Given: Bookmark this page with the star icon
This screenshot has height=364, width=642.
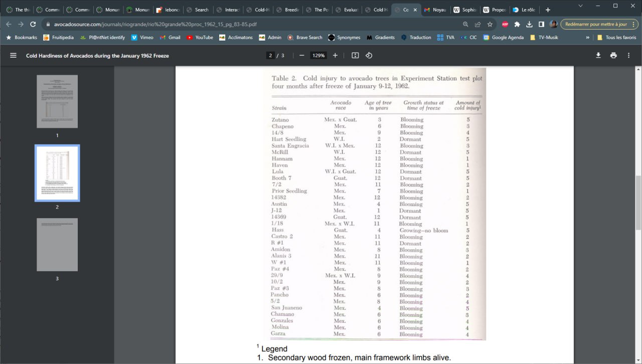Looking at the screenshot, I should (490, 24).
